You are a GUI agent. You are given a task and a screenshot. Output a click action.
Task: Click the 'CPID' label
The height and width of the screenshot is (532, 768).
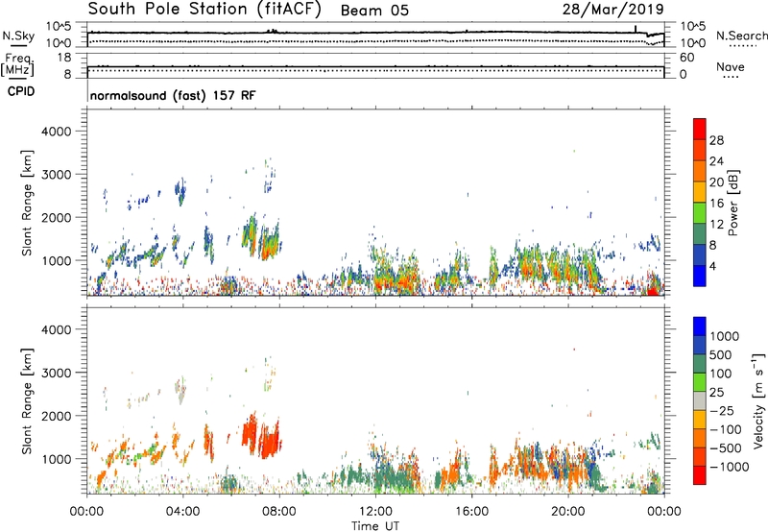(21, 91)
